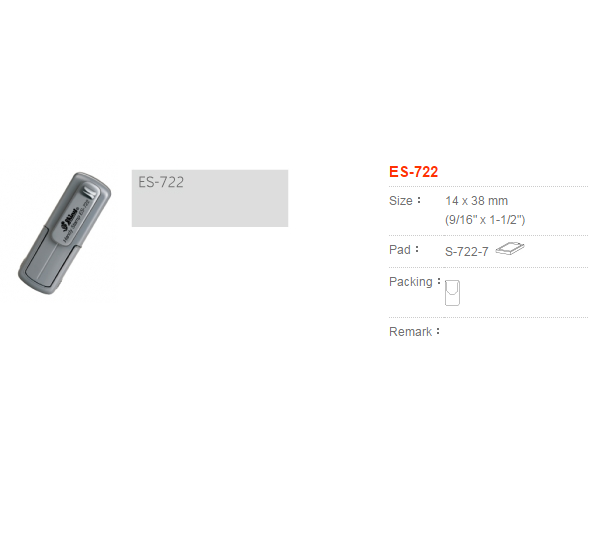Viewport: 602px width, 544px height.
Task: Click the blister packing icon
Action: (452, 293)
